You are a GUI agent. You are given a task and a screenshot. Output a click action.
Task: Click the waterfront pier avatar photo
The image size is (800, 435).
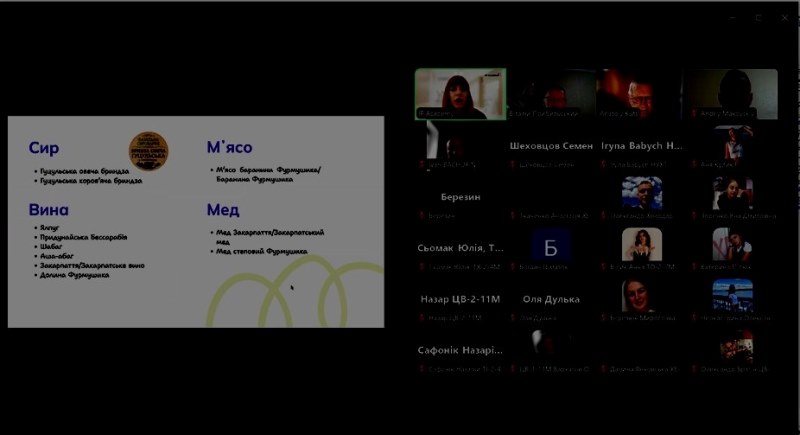tap(733, 295)
